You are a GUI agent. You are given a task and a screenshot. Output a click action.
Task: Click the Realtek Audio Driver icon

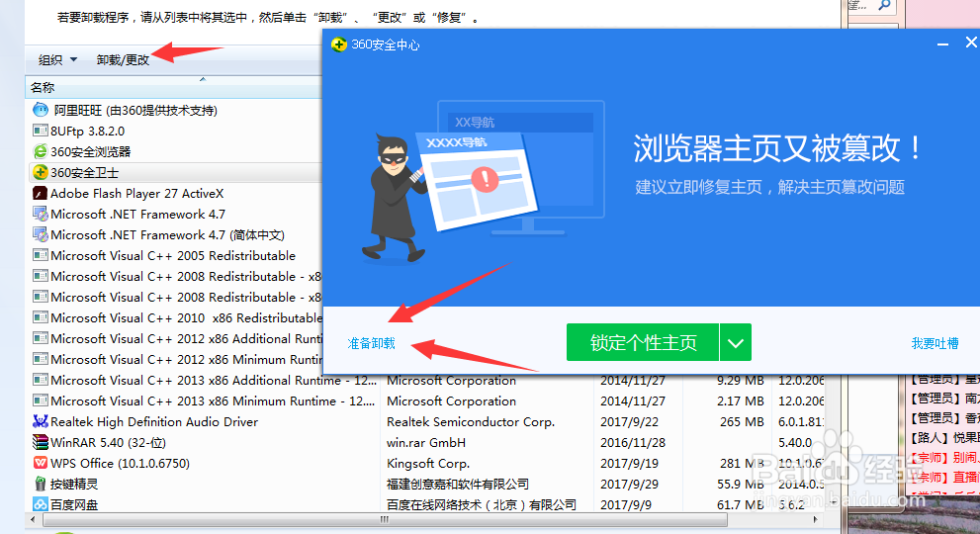[x=41, y=421]
